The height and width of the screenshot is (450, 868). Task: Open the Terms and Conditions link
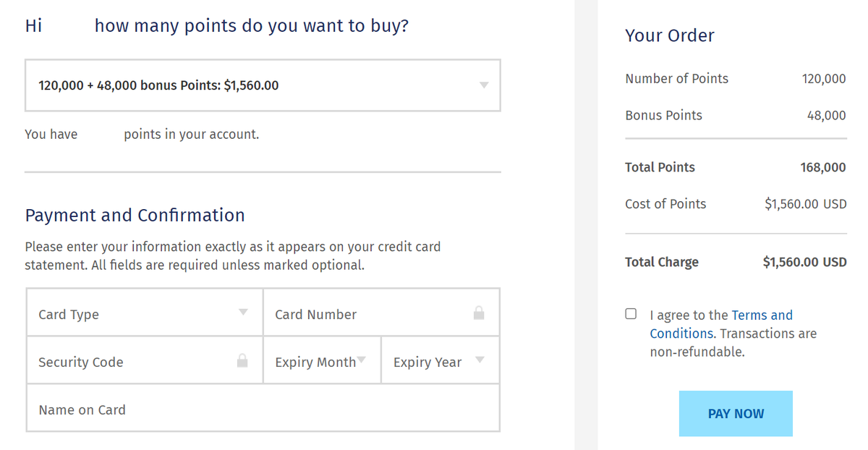[x=762, y=315]
